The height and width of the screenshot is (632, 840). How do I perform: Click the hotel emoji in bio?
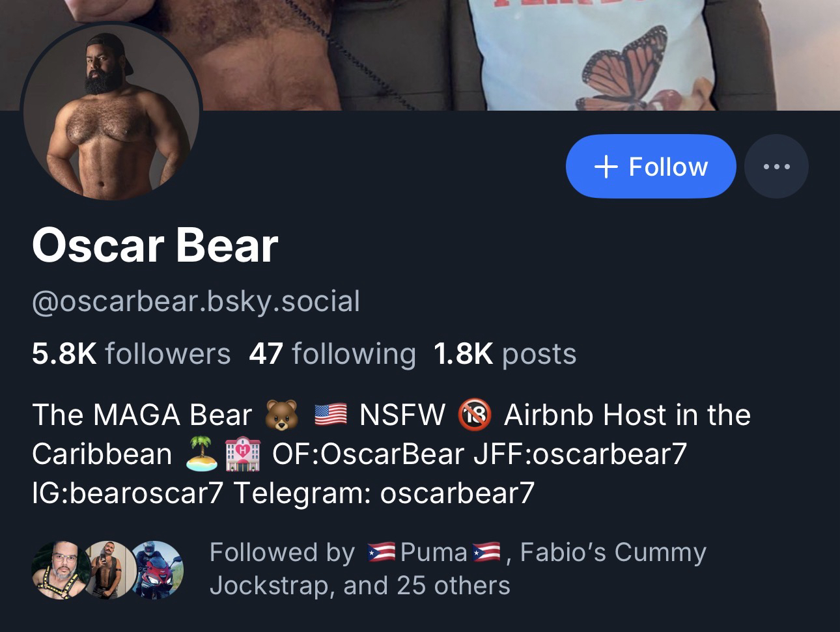pyautogui.click(x=243, y=454)
